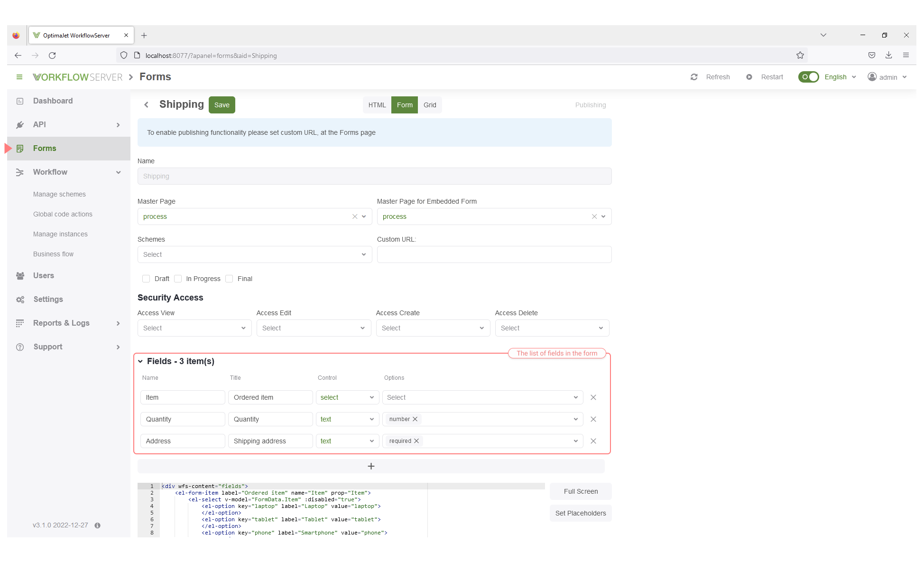This screenshot has height=563, width=924.
Task: Open the Access View dropdown
Action: tap(194, 328)
